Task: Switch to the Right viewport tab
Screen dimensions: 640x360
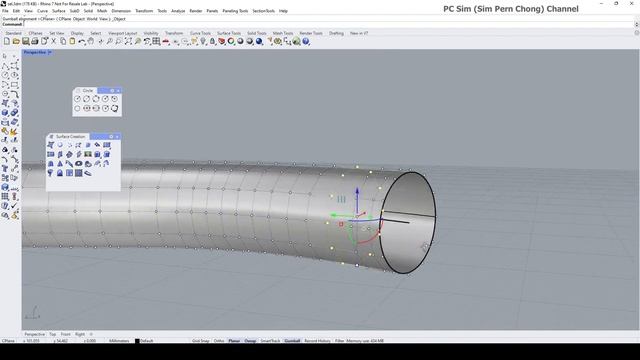Action: (x=80, y=334)
